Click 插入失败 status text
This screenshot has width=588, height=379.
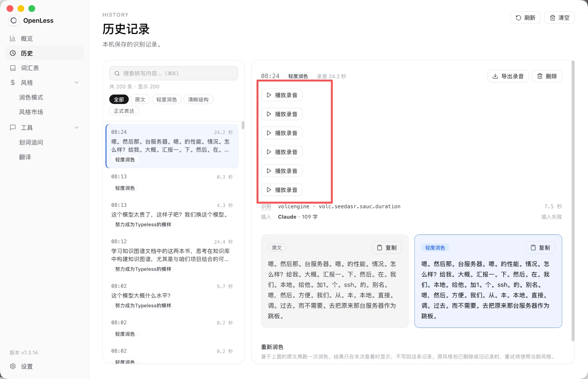(552, 217)
